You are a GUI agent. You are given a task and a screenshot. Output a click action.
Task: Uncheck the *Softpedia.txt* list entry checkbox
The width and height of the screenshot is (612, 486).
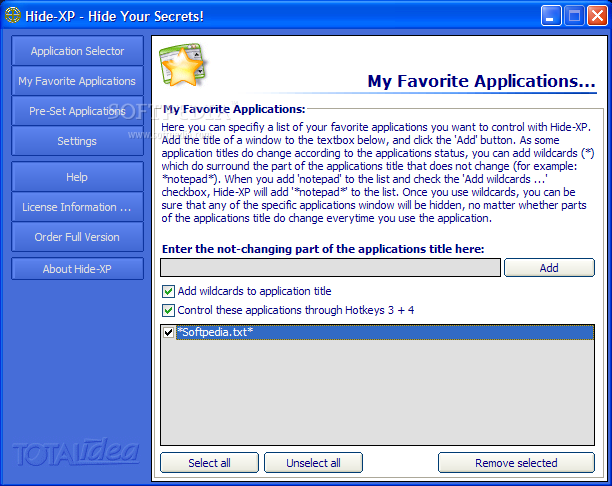(x=168, y=332)
